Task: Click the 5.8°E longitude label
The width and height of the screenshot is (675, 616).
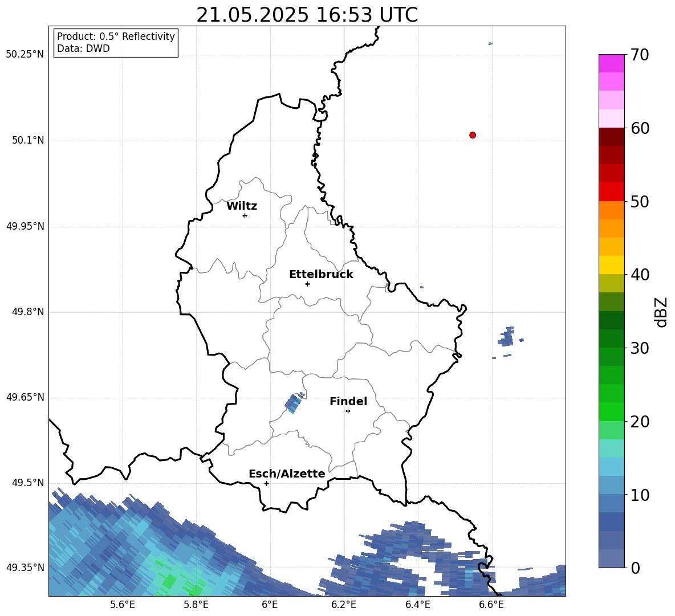Action: [x=196, y=605]
